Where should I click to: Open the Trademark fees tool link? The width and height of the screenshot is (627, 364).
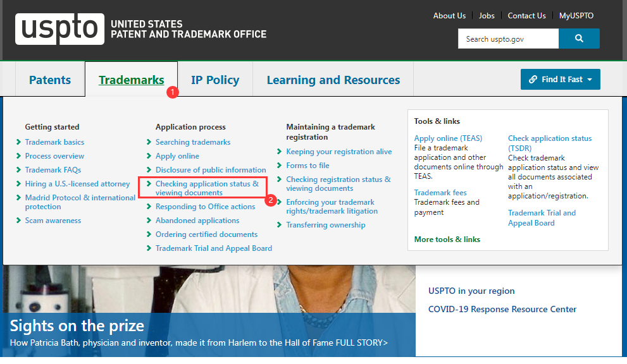(x=440, y=193)
